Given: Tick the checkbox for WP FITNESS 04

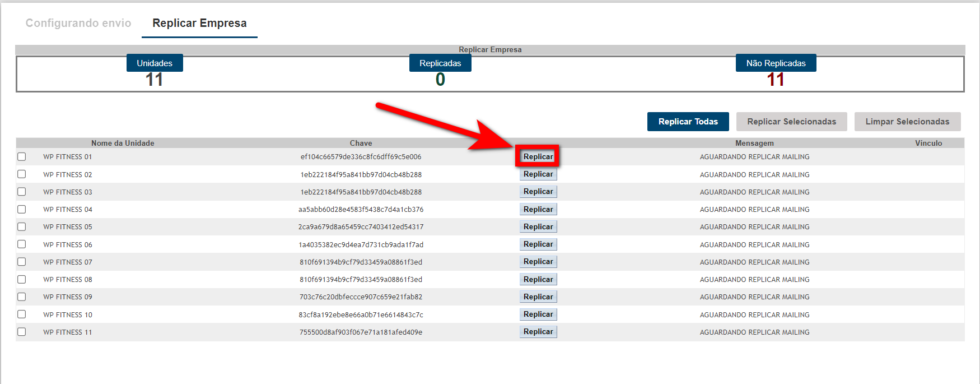Looking at the screenshot, I should tap(22, 209).
